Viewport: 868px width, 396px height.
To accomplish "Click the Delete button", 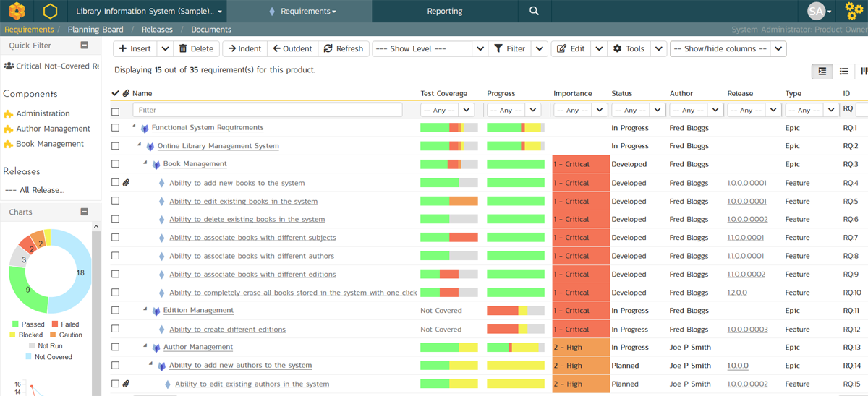I will (196, 48).
